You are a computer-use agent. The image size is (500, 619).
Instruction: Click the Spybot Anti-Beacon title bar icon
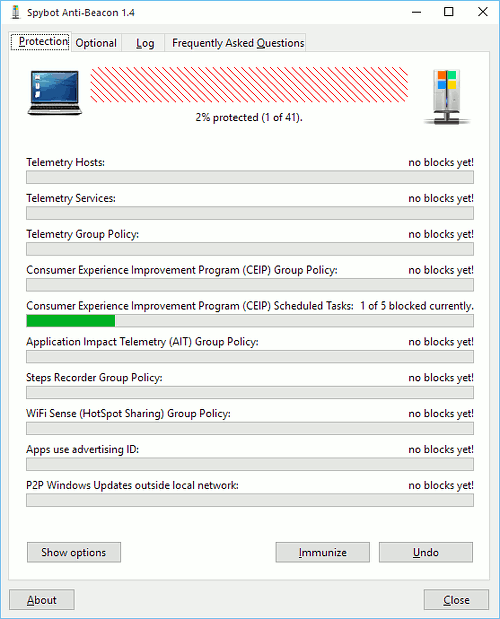pos(15,12)
